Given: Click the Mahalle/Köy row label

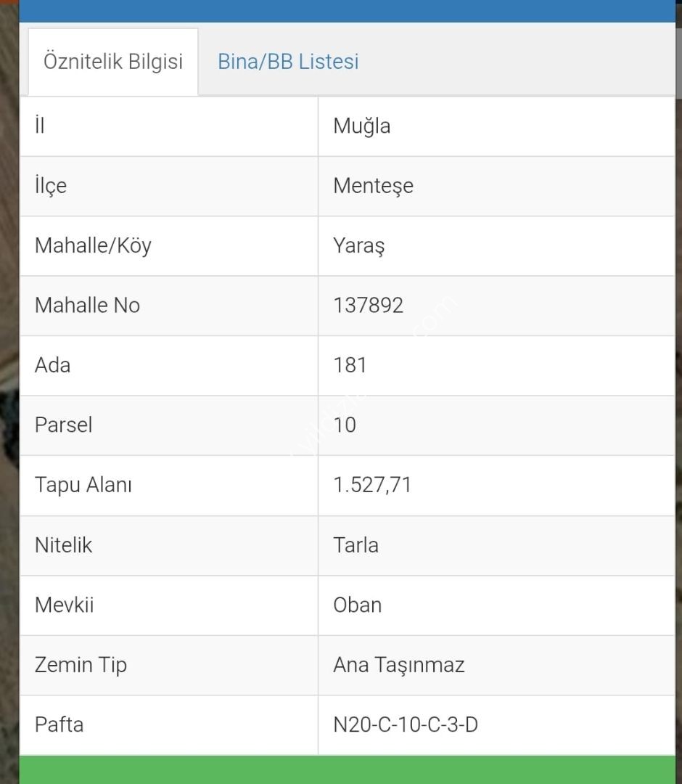Looking at the screenshot, I should point(93,245).
